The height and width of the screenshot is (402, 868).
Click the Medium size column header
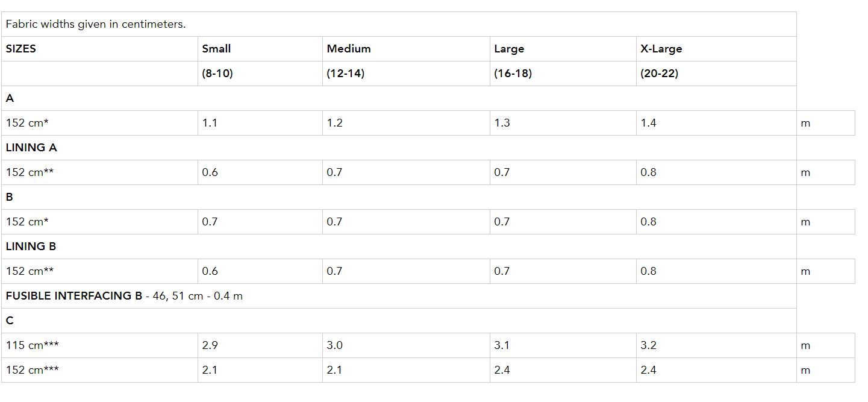349,49
